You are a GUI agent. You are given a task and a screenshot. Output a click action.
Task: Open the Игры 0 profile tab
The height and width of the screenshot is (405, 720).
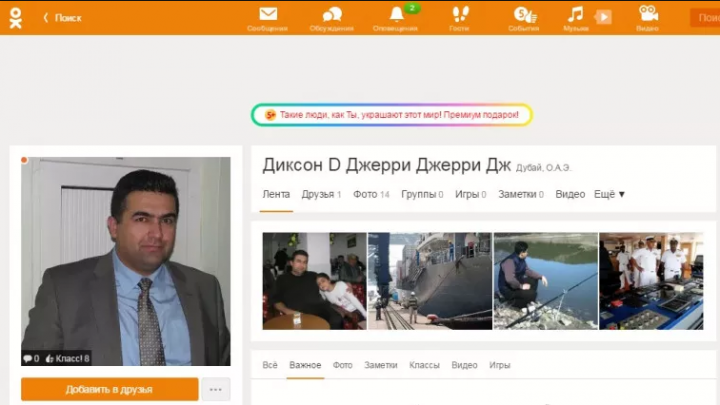pos(471,194)
